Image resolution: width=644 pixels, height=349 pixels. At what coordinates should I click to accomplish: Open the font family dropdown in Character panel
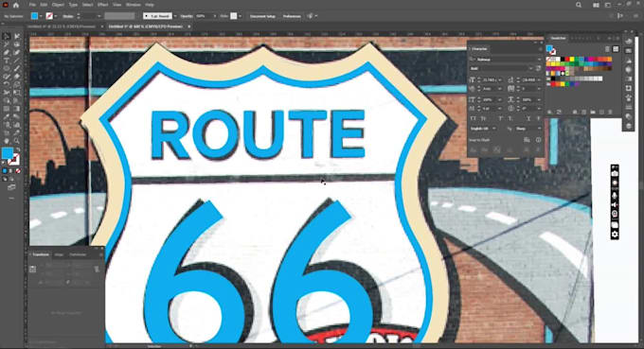pyautogui.click(x=539, y=60)
